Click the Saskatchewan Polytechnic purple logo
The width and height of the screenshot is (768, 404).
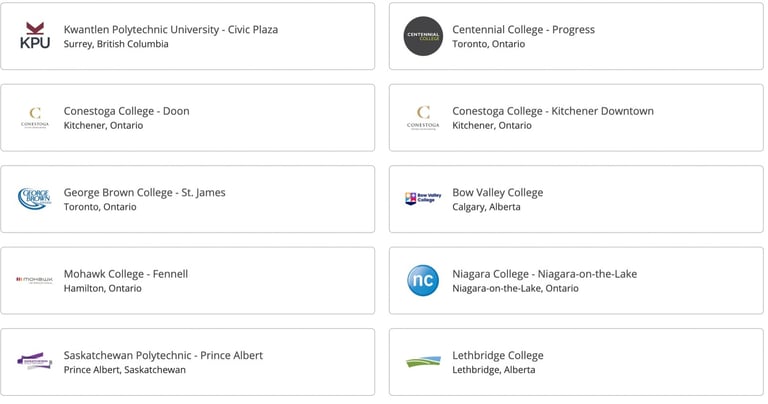click(35, 361)
